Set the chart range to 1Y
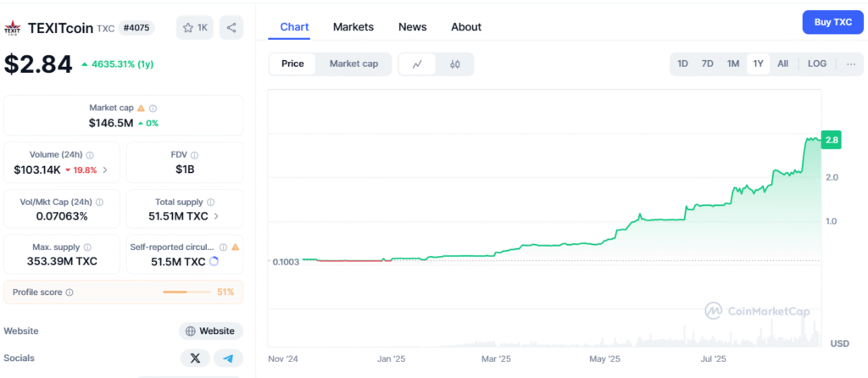 (758, 64)
